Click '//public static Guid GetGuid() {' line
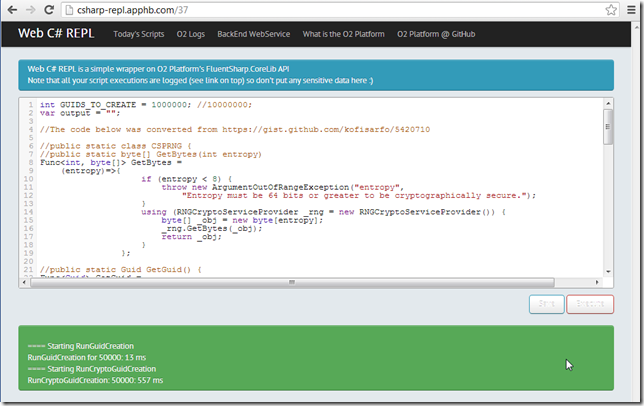Viewport: 644px width, 406px height. (121, 270)
